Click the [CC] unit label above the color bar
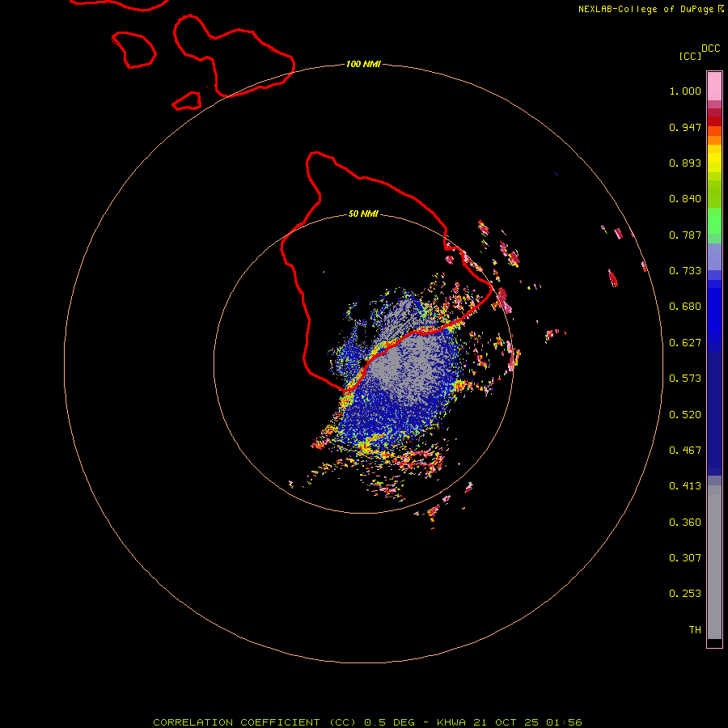This screenshot has width=728, height=728. (x=690, y=56)
